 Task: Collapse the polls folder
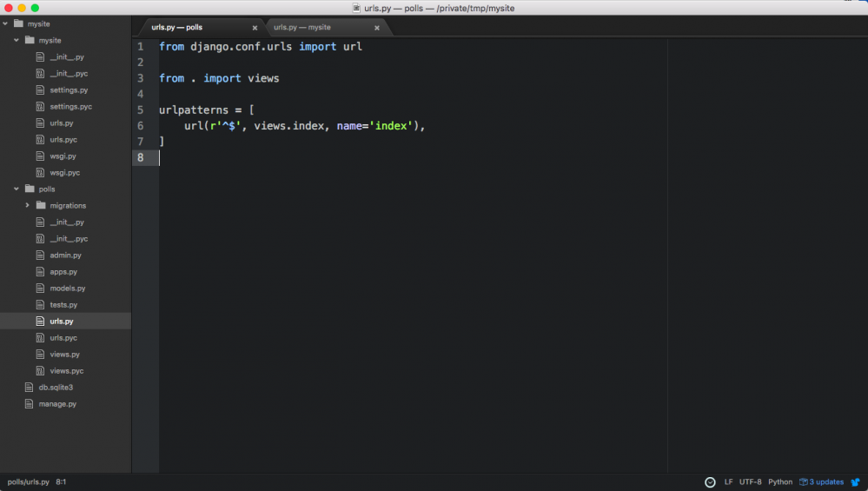coord(16,189)
